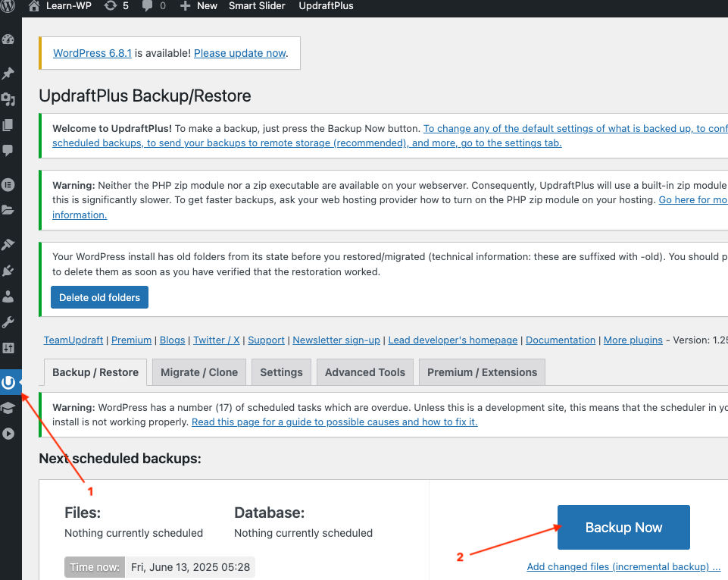
Task: Open the Dashboard gauge icon in sidebar
Action: click(8, 39)
